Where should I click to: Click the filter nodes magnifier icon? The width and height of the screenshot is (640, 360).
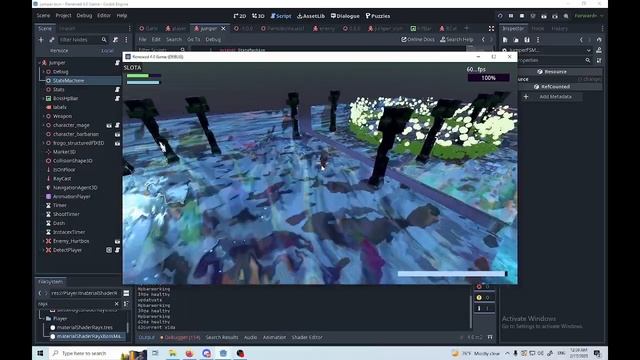click(104, 40)
